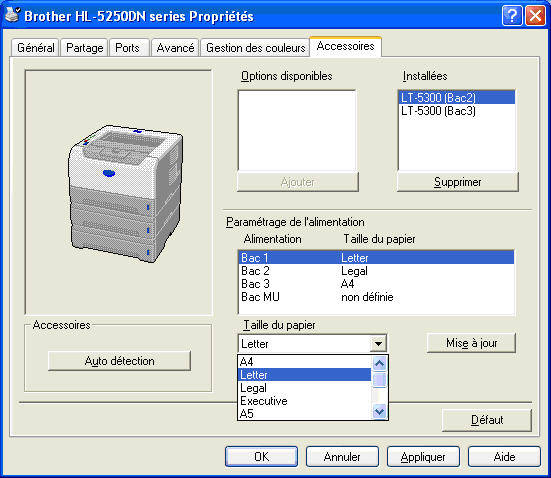
Task: Open the Partage tab
Action: [x=85, y=47]
